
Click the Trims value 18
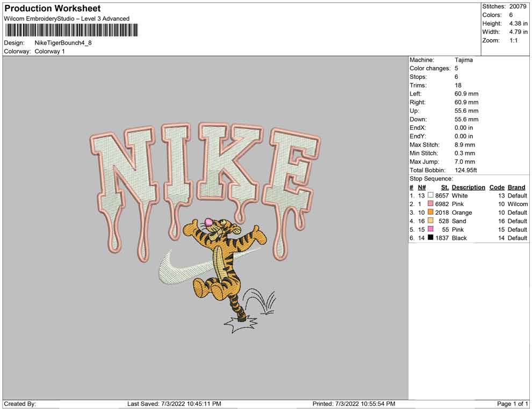[458, 85]
